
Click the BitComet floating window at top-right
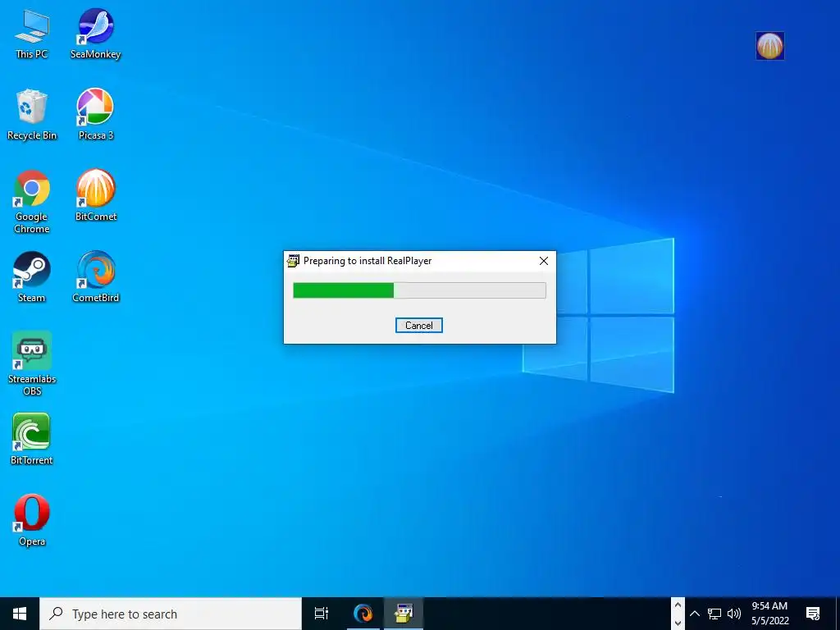(769, 46)
